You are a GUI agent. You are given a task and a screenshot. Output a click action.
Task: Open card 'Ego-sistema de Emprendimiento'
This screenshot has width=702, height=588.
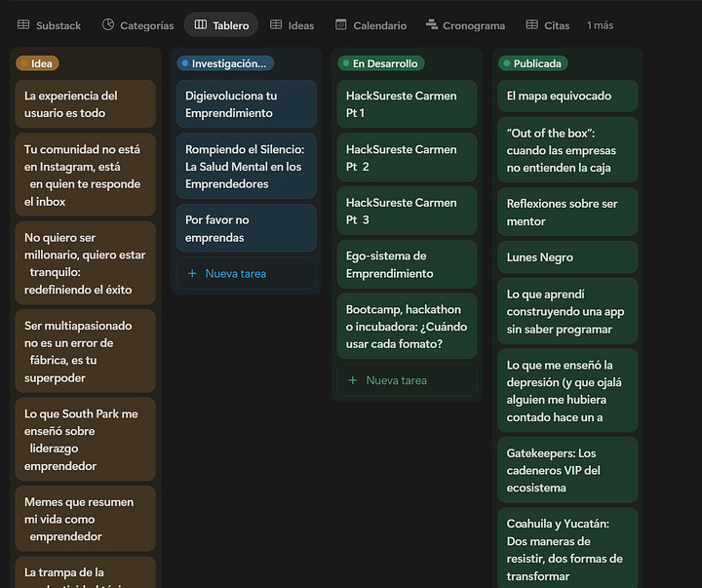click(x=407, y=264)
